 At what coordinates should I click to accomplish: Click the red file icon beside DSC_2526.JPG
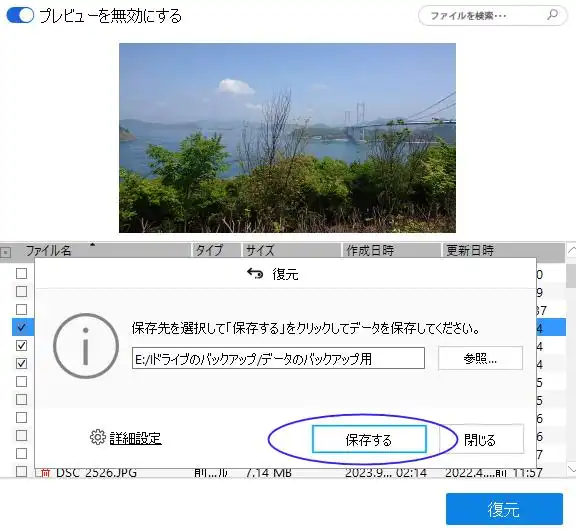(45, 472)
